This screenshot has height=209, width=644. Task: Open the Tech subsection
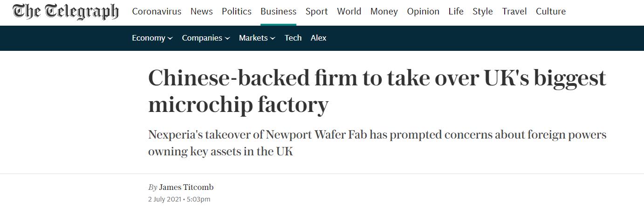[293, 38]
